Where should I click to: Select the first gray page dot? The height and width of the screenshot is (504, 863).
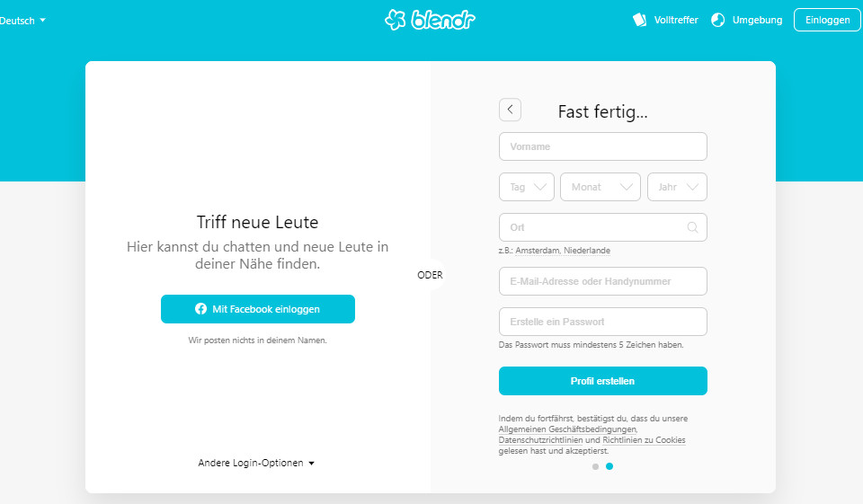tap(595, 467)
